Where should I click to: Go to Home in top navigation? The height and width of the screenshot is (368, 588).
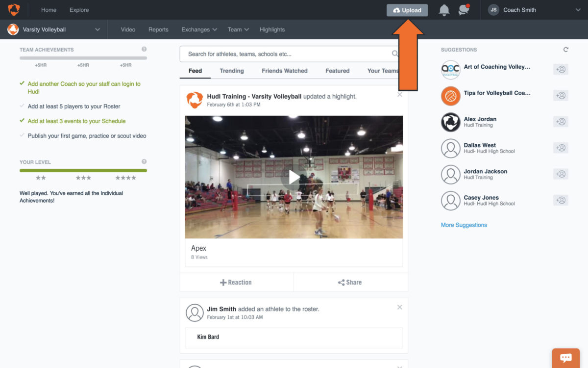(49, 10)
